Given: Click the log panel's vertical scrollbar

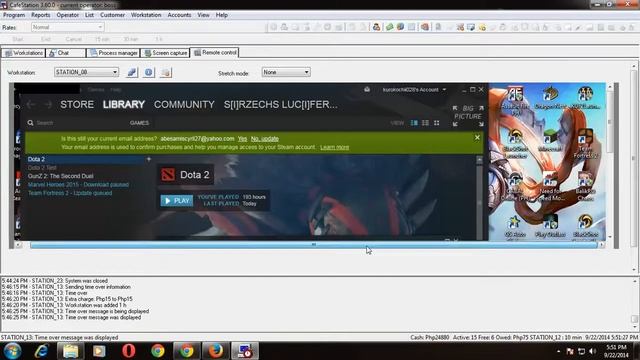Looking at the screenshot, I should tap(635, 304).
